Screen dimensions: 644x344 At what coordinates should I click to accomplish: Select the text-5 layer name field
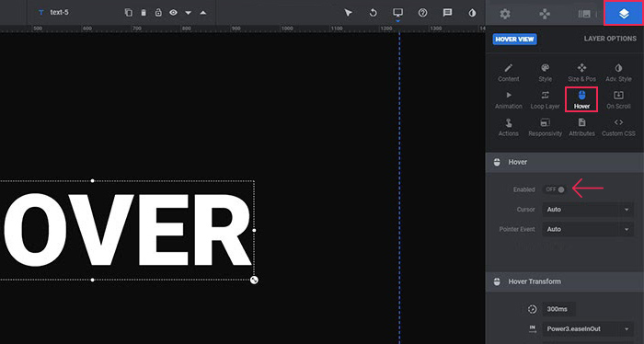tap(60, 12)
